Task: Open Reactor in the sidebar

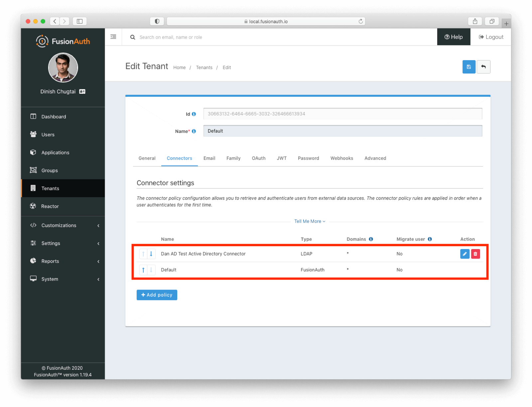Action: [63, 206]
